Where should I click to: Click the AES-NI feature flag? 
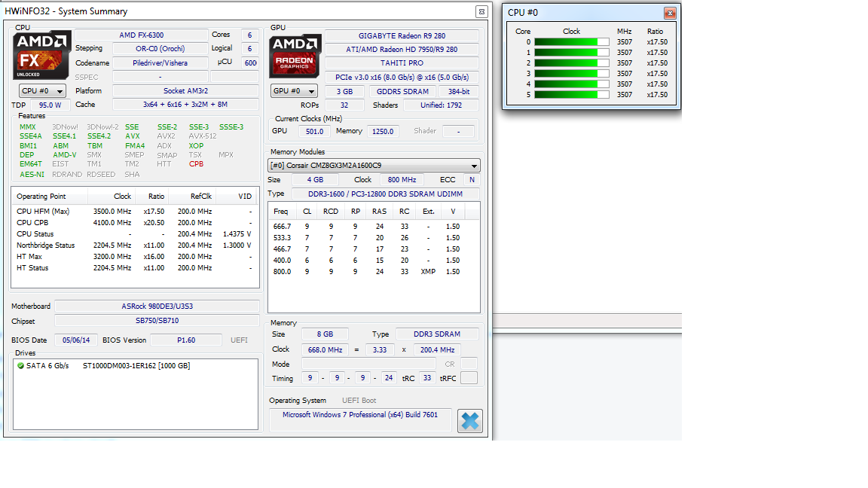point(32,174)
